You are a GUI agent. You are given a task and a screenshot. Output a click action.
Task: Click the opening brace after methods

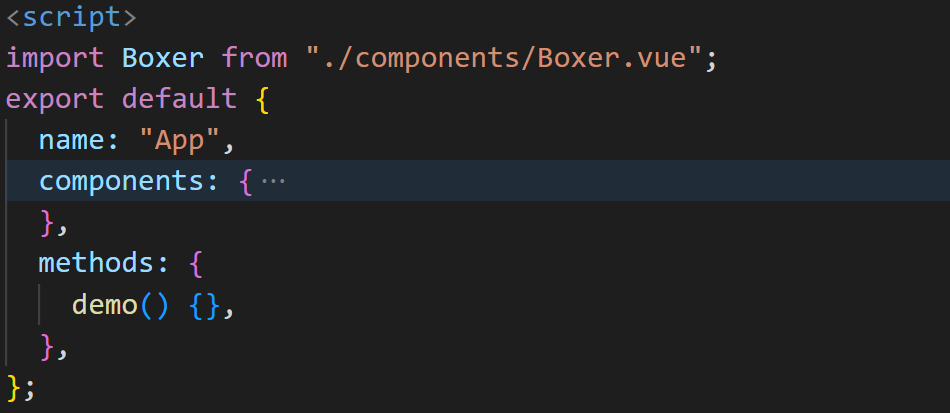(196, 264)
